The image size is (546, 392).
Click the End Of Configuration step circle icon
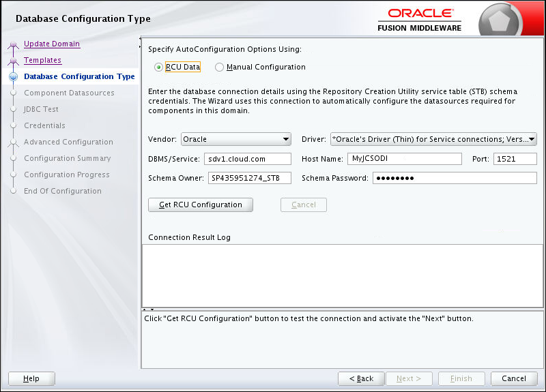point(14,191)
